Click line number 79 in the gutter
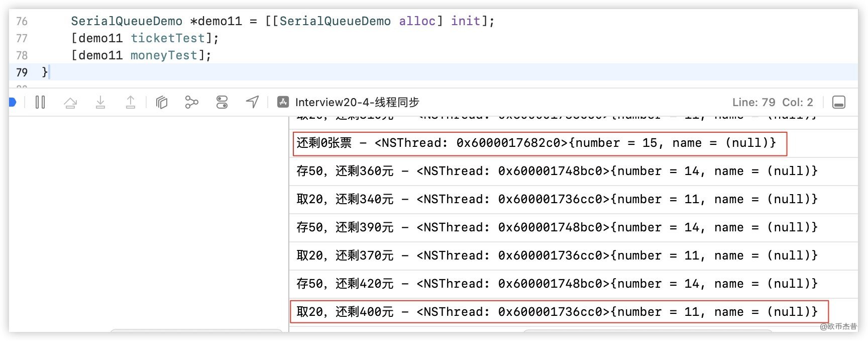 click(22, 72)
